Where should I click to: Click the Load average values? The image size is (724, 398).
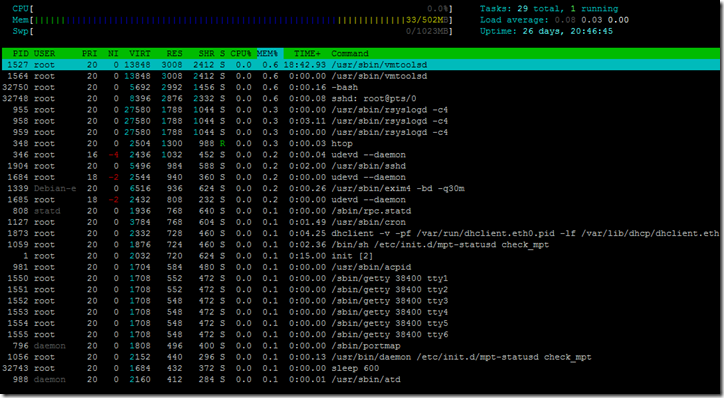[x=591, y=20]
